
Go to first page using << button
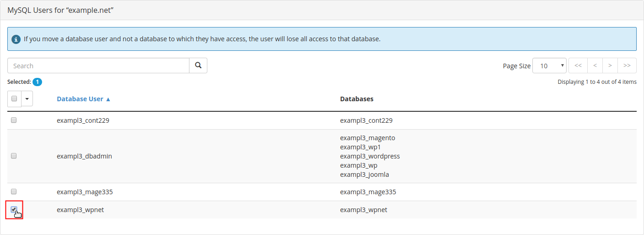578,66
